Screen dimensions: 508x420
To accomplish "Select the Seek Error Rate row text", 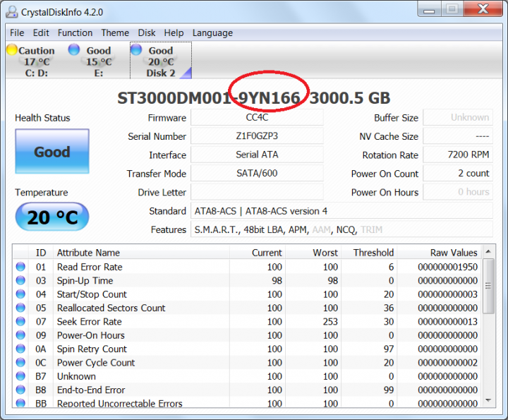I will pos(90,321).
